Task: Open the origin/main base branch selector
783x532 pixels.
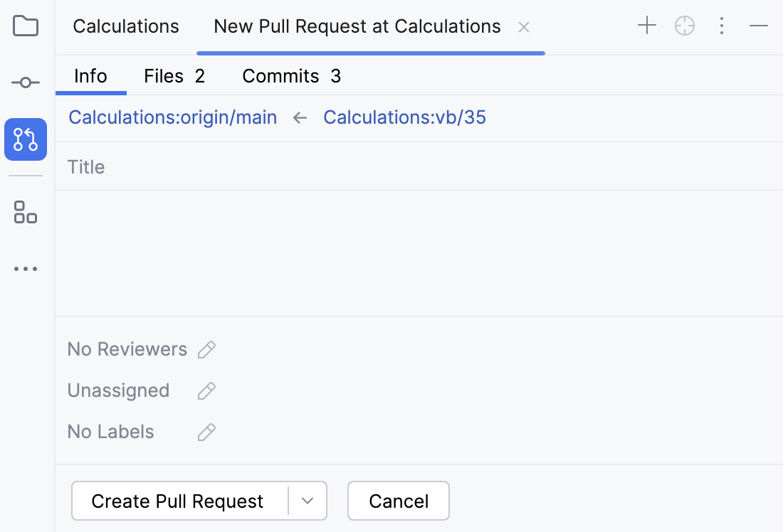Action: coord(172,117)
